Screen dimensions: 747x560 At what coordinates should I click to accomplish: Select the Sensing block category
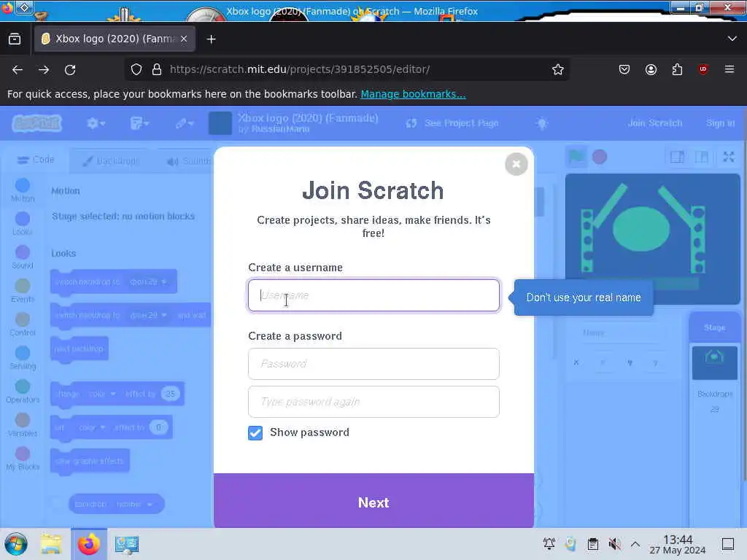point(23,357)
